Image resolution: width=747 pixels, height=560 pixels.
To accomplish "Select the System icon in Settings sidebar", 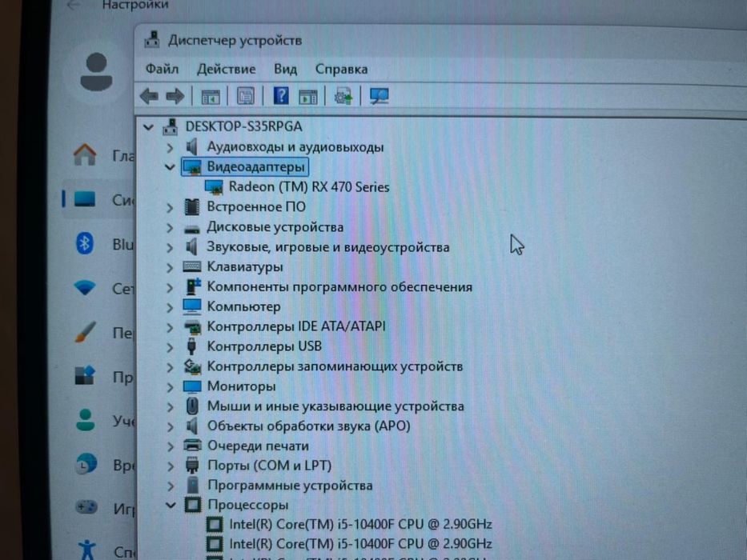I will coord(85,199).
